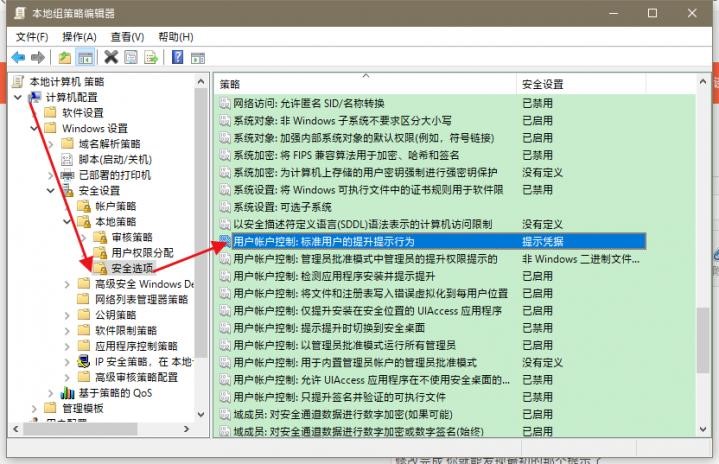The image size is (719, 464).
Task: Click the 提示凭据 setting value
Action: point(543,242)
